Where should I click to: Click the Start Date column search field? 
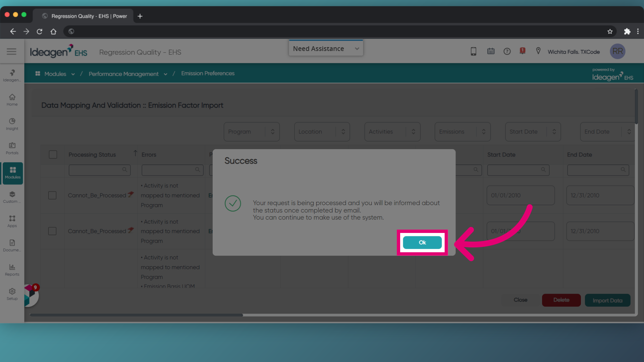coord(518,170)
